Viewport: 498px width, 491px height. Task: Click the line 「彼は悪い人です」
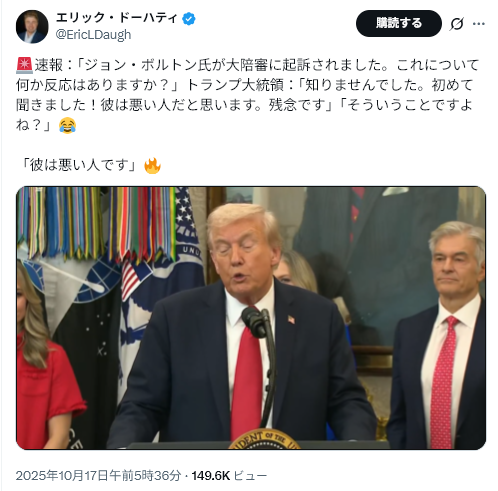pyautogui.click(x=79, y=165)
